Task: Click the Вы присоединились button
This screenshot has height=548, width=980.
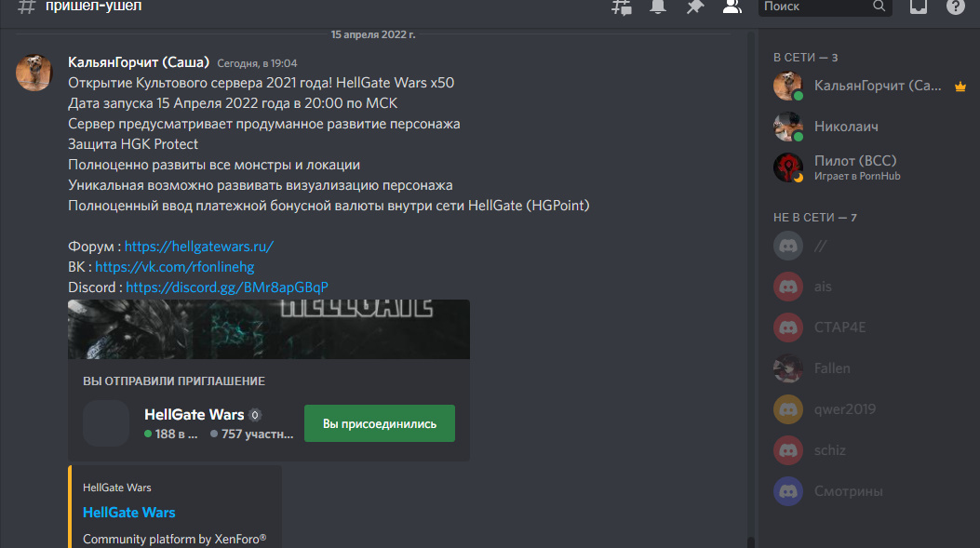Action: coord(380,423)
